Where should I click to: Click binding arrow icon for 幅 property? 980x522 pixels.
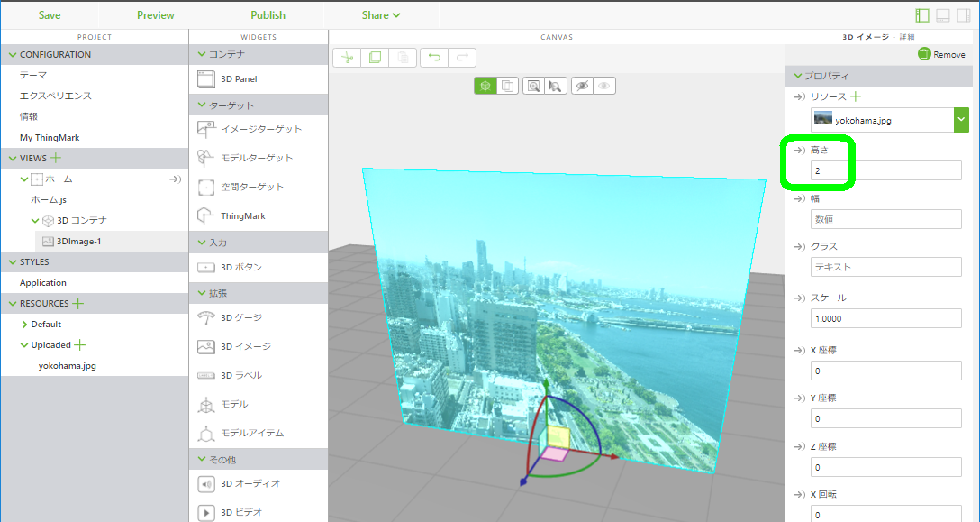point(799,198)
